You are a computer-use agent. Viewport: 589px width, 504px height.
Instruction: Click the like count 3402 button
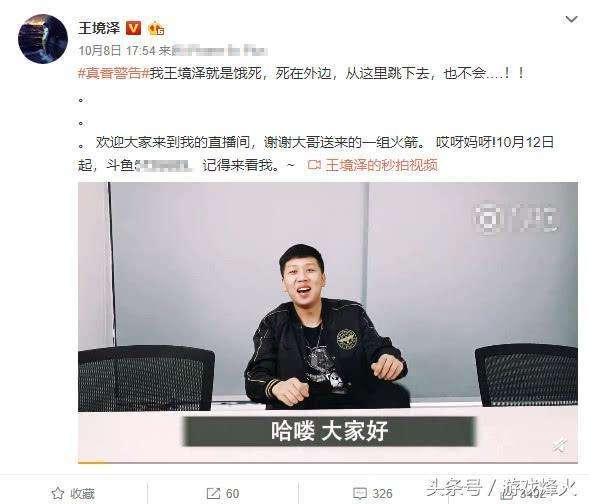(x=524, y=493)
